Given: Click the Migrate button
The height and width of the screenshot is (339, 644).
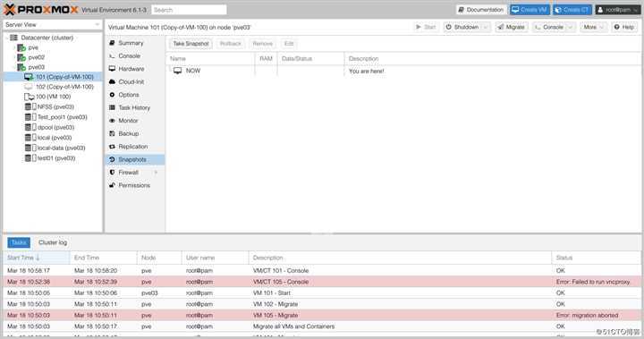Looking at the screenshot, I should [x=512, y=27].
